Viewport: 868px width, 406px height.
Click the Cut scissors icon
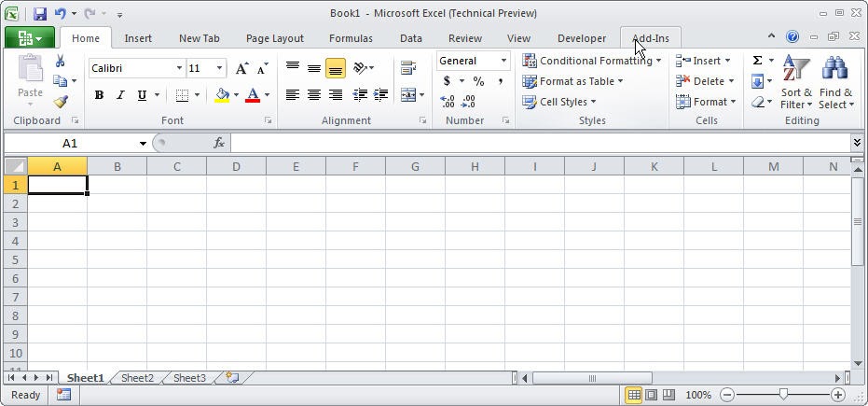coord(61,61)
